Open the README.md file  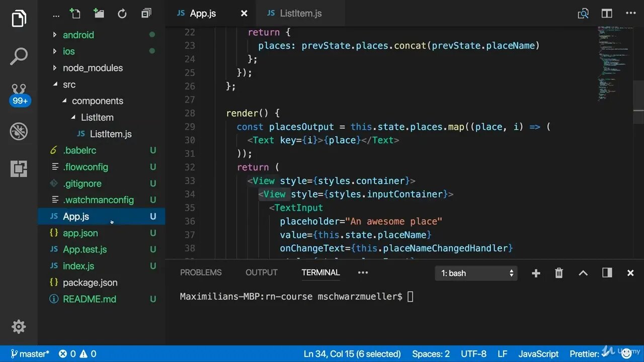coord(90,299)
